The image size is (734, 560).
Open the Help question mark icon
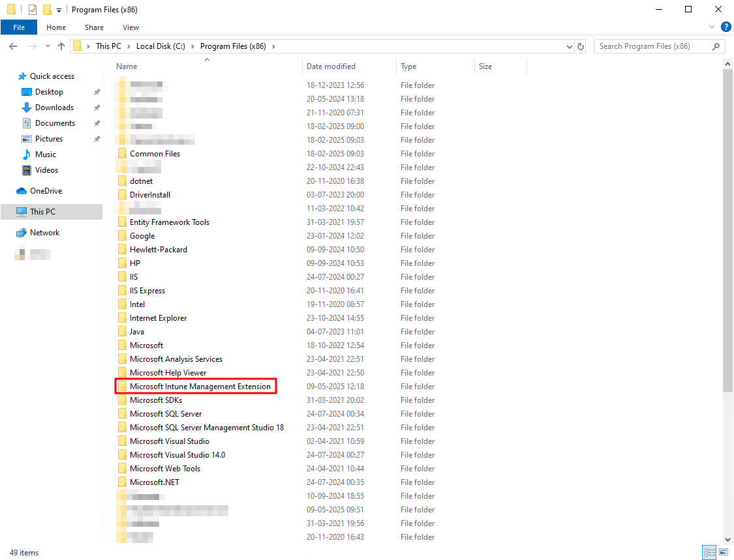pyautogui.click(x=726, y=27)
